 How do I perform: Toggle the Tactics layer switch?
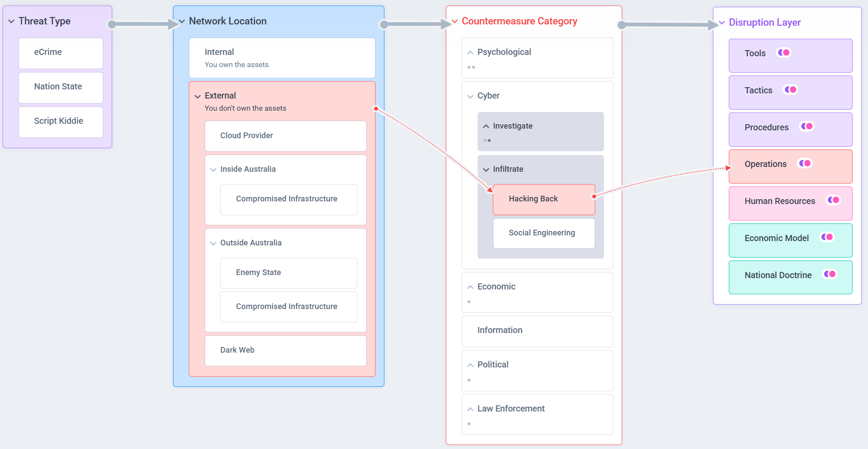tap(790, 90)
